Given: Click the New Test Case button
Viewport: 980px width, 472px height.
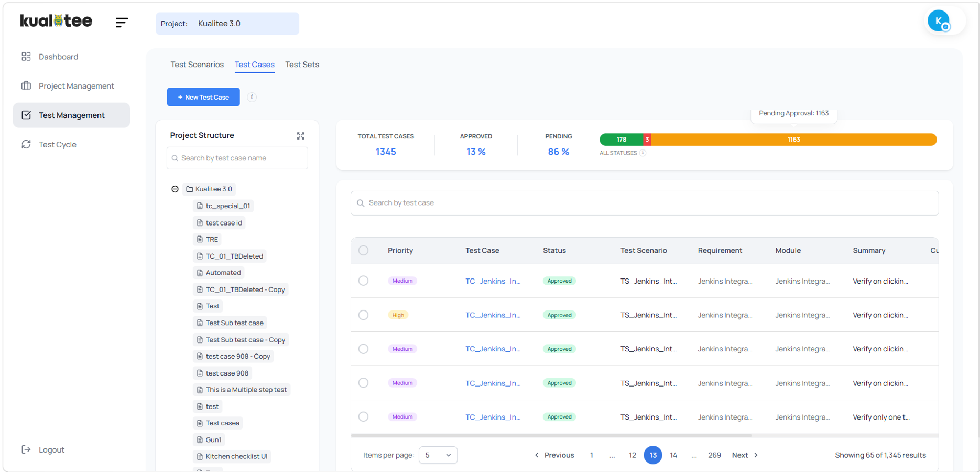Looking at the screenshot, I should [203, 97].
